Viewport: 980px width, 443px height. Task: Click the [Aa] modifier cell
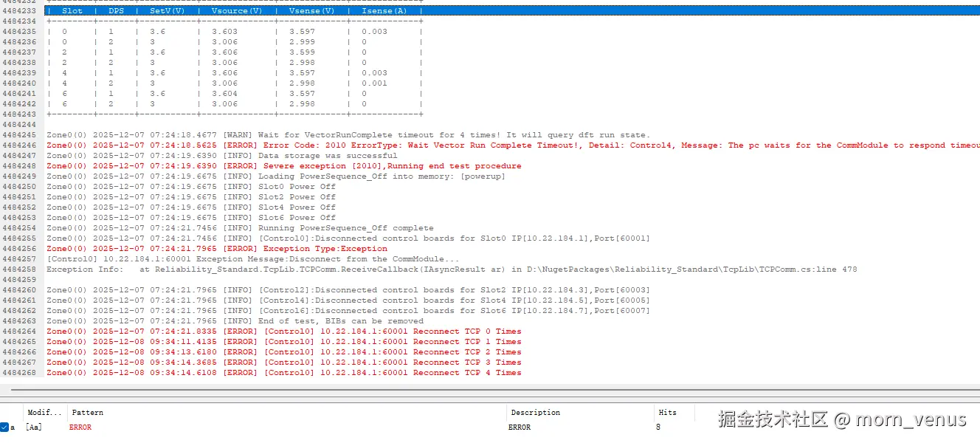point(33,427)
